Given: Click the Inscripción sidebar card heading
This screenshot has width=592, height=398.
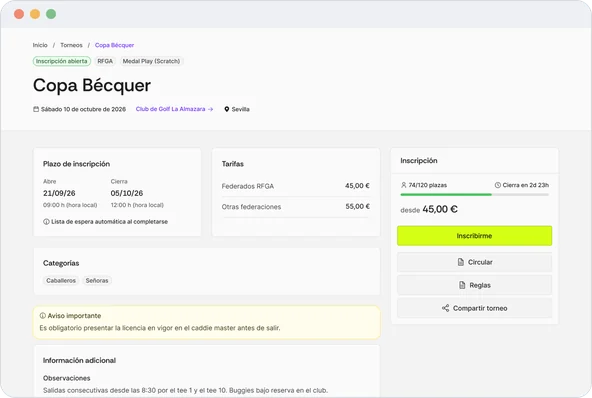Looking at the screenshot, I should (x=419, y=160).
